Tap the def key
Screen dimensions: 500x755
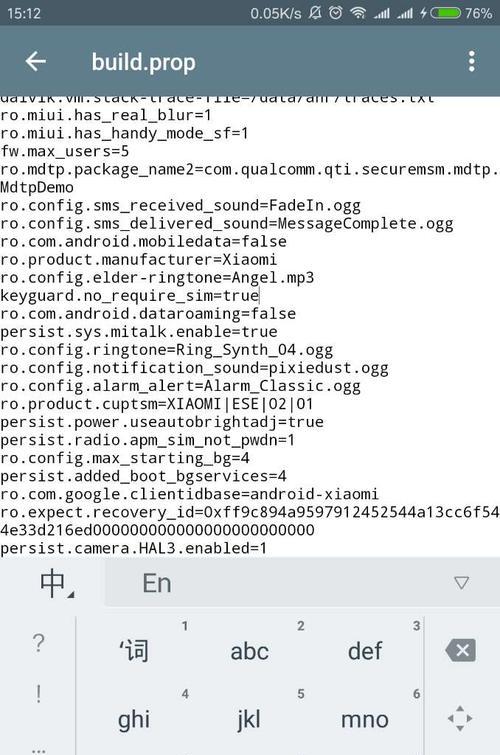(x=365, y=651)
